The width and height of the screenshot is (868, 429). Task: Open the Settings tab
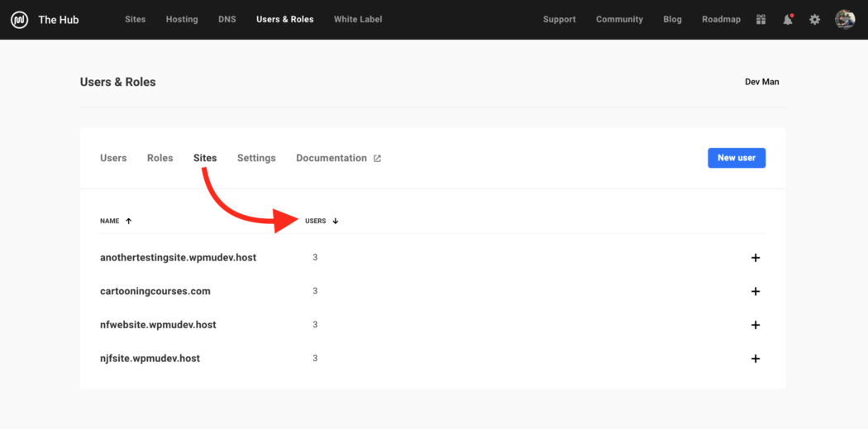[x=256, y=158]
